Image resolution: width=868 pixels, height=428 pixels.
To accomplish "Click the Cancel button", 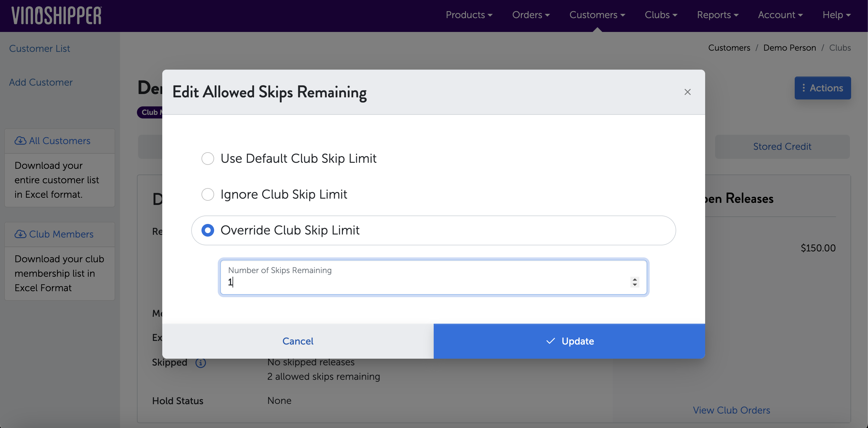I will click(x=298, y=341).
